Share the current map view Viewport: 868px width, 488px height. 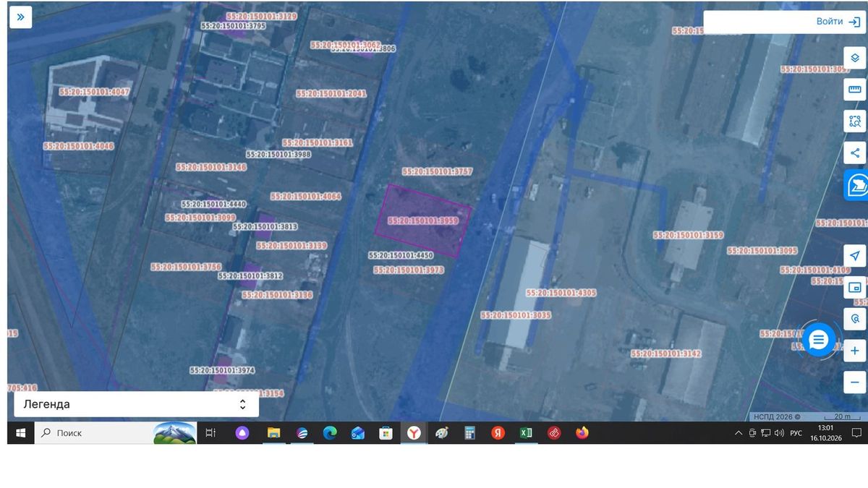(x=855, y=153)
